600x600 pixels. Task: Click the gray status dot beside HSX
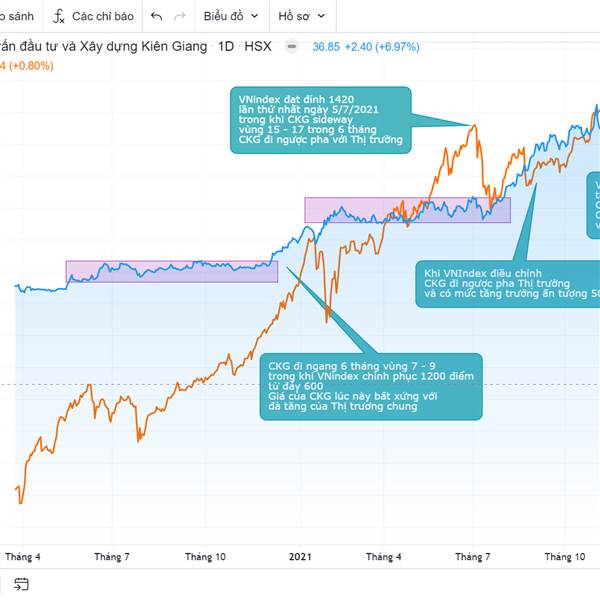click(x=291, y=46)
